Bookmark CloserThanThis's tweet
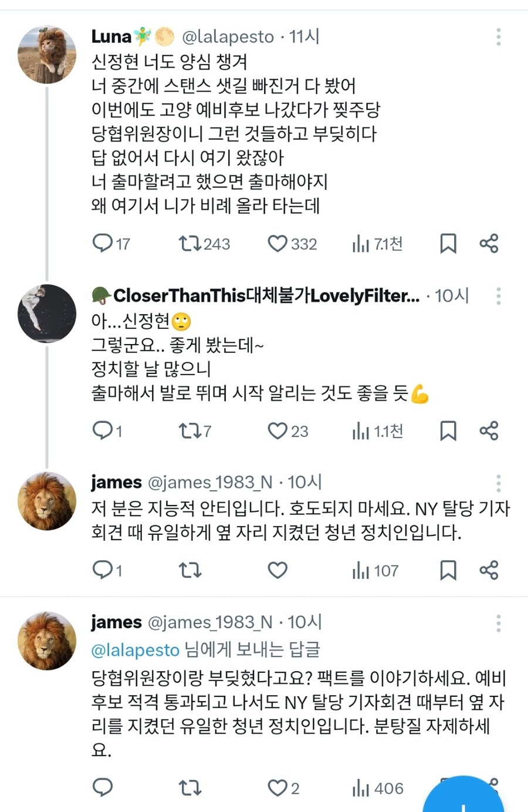 (x=448, y=430)
